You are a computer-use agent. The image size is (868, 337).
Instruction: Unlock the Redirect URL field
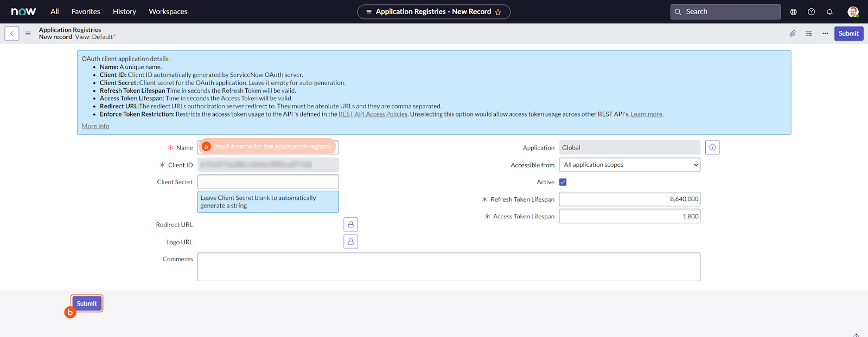tap(351, 224)
